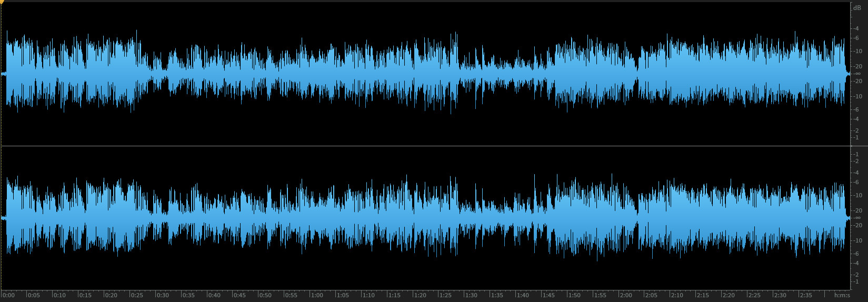Move to 2:30 on the time ruler
Image resolution: width=868 pixels, height=302 pixels.
781,295
